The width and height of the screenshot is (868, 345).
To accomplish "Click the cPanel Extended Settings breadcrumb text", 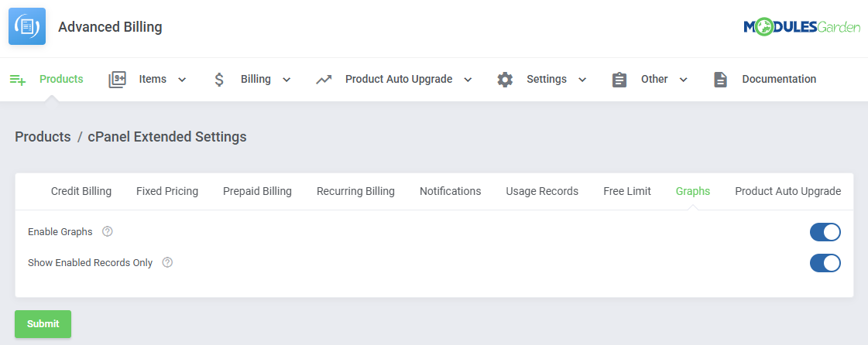I will click(x=167, y=137).
